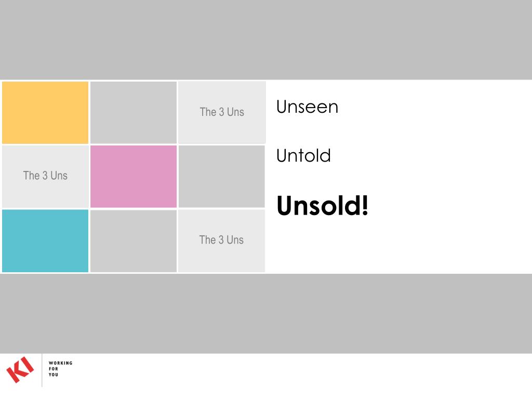
Task: Click the upper gray banner area
Action: [x=266, y=39]
